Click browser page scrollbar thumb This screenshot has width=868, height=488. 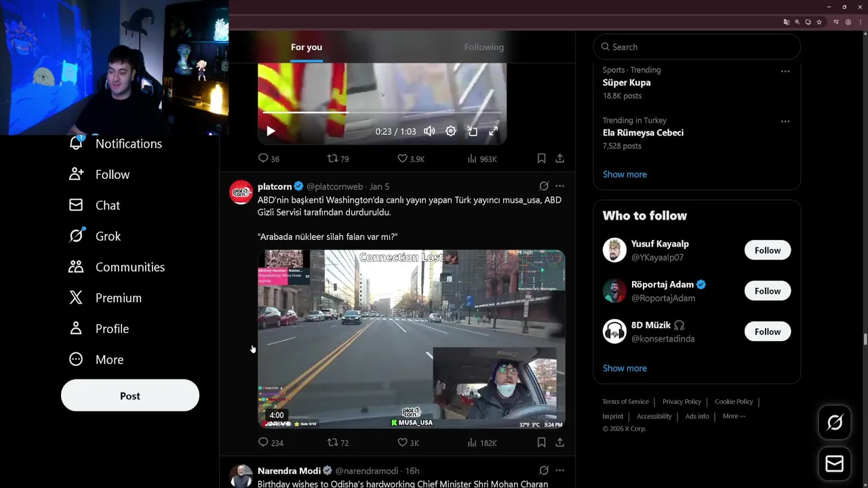865,339
